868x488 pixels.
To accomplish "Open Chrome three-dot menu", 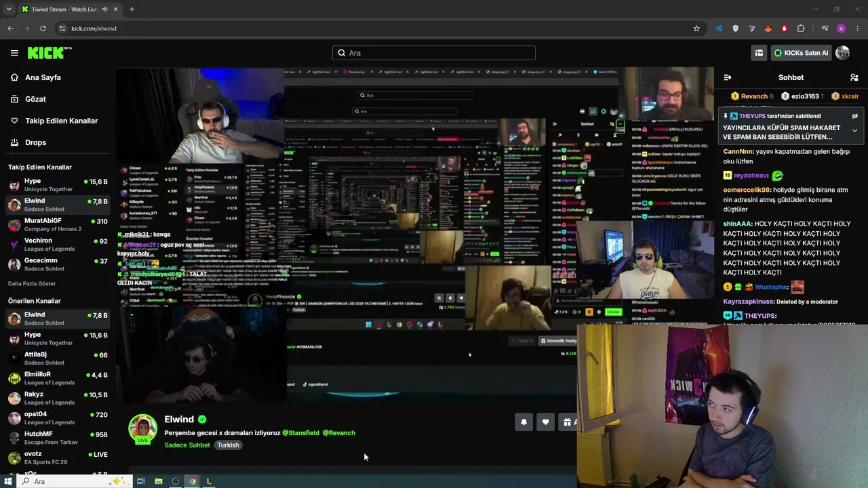I will click(858, 28).
